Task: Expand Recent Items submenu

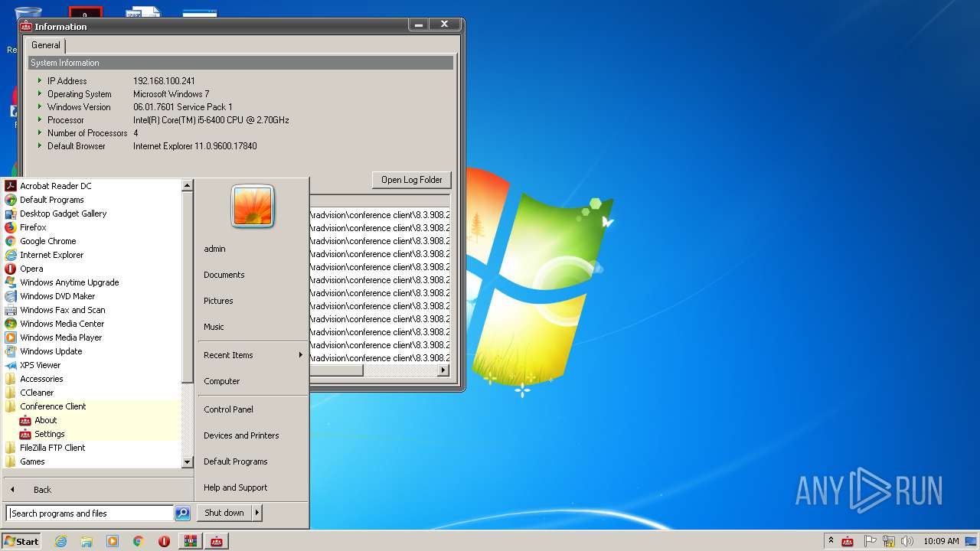Action: (300, 355)
